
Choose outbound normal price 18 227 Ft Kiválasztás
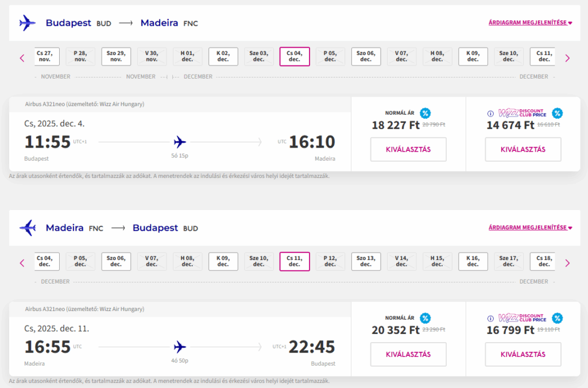coord(408,150)
